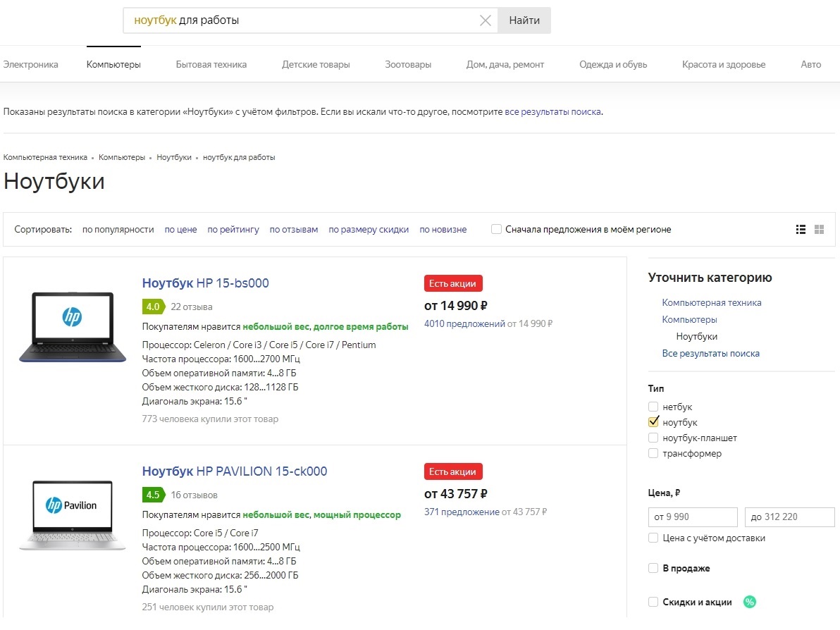Enable 'Цена с учётом доставки' checkbox
Screen dimensions: 840x630
click(x=653, y=538)
